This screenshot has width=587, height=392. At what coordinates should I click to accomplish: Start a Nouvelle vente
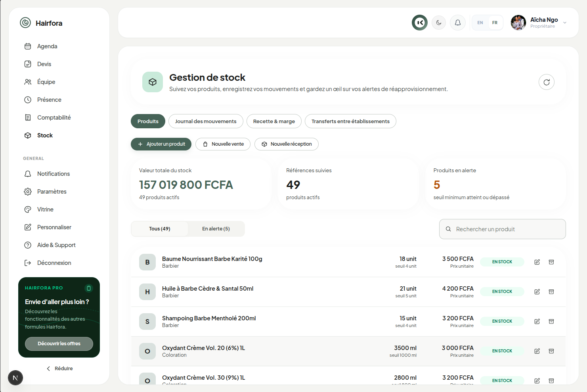(x=223, y=144)
